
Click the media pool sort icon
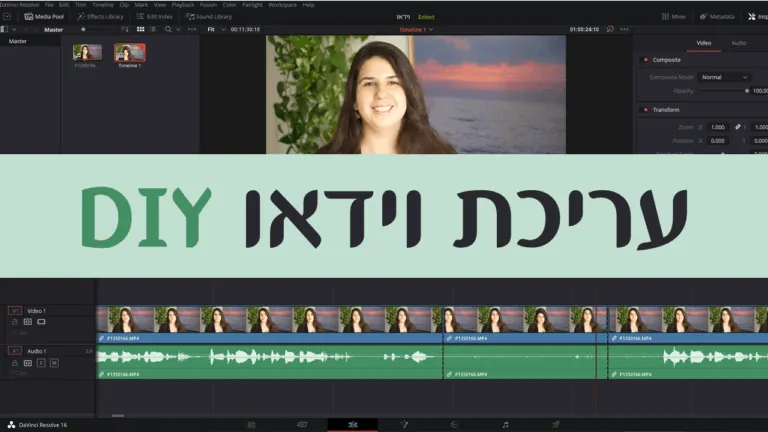(x=124, y=29)
